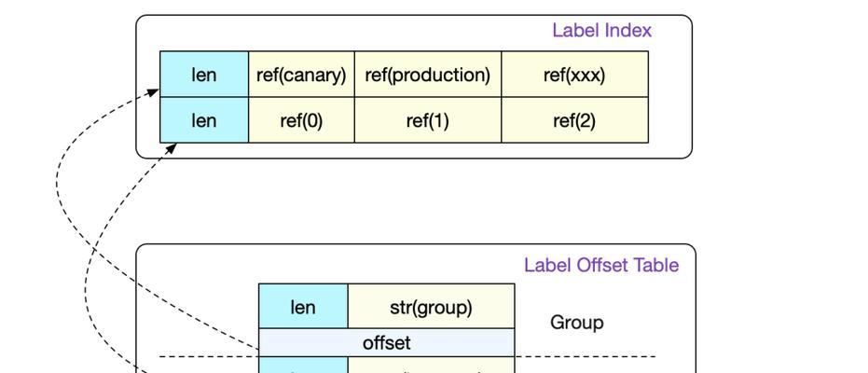Click arrowhead pointing at first len row
Viewport: 868px width, 373px height.
[x=153, y=92]
